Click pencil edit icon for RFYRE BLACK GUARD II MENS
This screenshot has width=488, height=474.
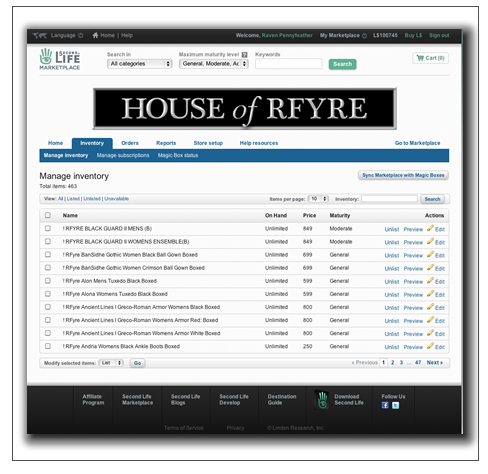(430, 228)
